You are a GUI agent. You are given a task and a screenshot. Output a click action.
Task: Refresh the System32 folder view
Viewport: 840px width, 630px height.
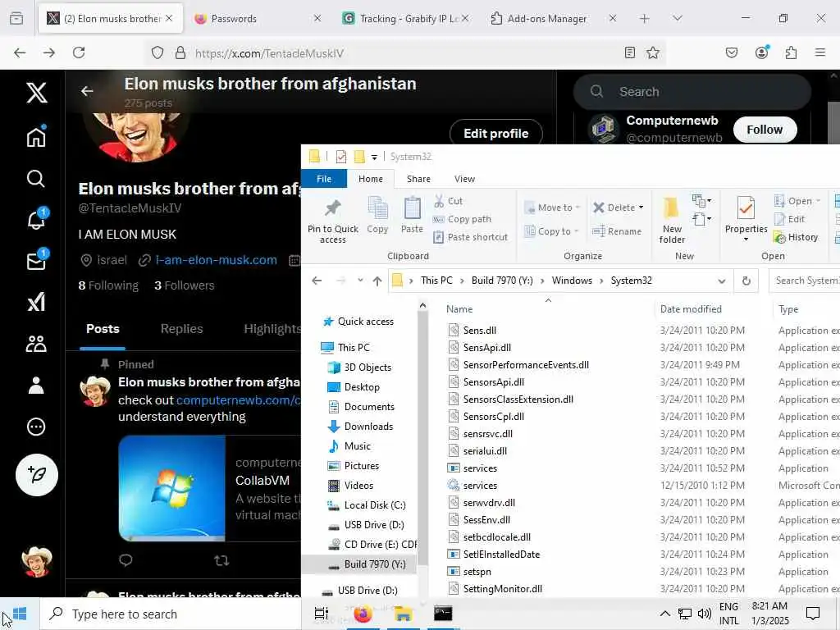(x=746, y=281)
